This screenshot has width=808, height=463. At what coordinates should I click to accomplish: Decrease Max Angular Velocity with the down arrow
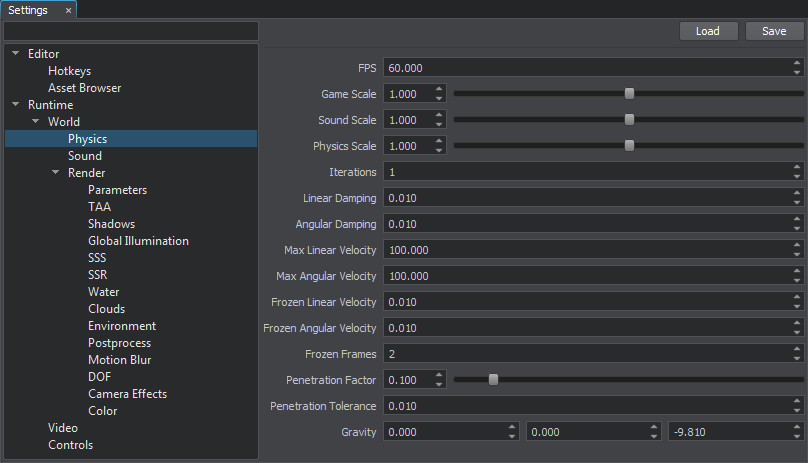(x=797, y=281)
